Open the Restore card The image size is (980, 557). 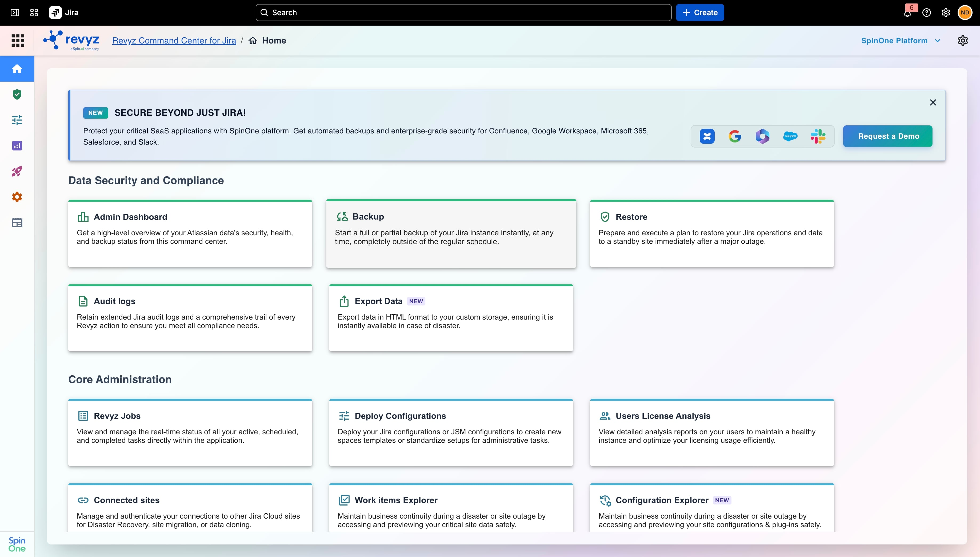[712, 233]
